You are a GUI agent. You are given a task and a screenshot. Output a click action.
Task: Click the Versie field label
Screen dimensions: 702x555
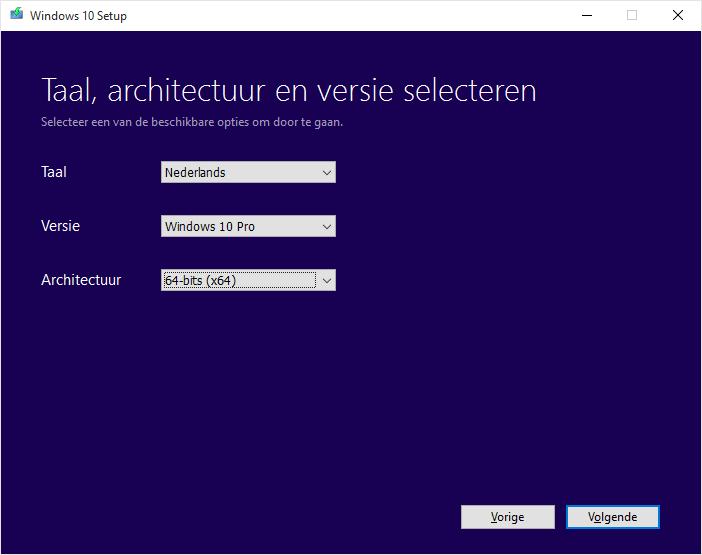(x=60, y=226)
